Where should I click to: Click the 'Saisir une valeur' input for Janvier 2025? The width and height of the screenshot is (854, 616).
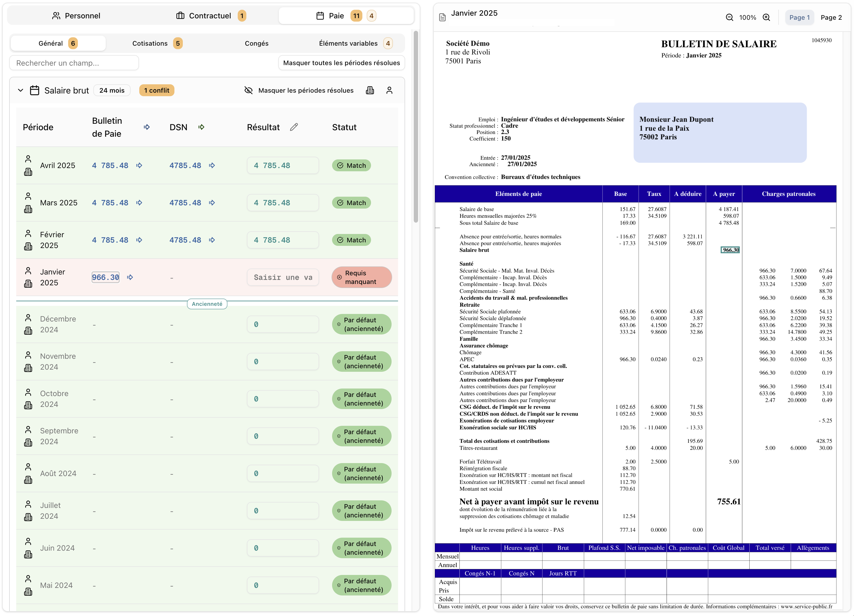point(283,277)
